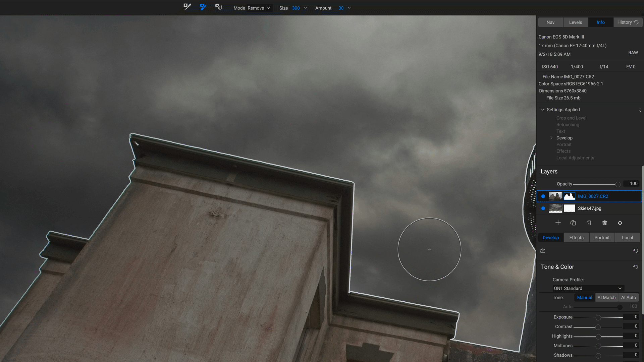
Task: Click the AI Match tone button
Action: tap(606, 298)
